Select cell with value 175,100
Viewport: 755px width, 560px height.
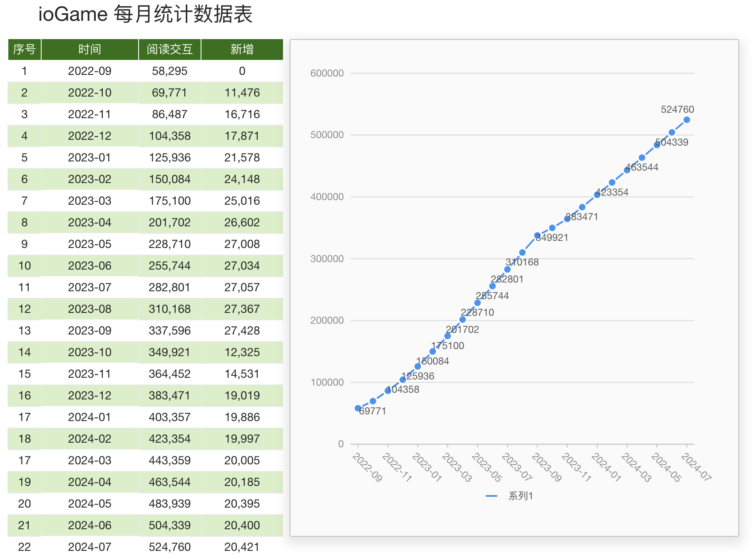click(x=170, y=201)
